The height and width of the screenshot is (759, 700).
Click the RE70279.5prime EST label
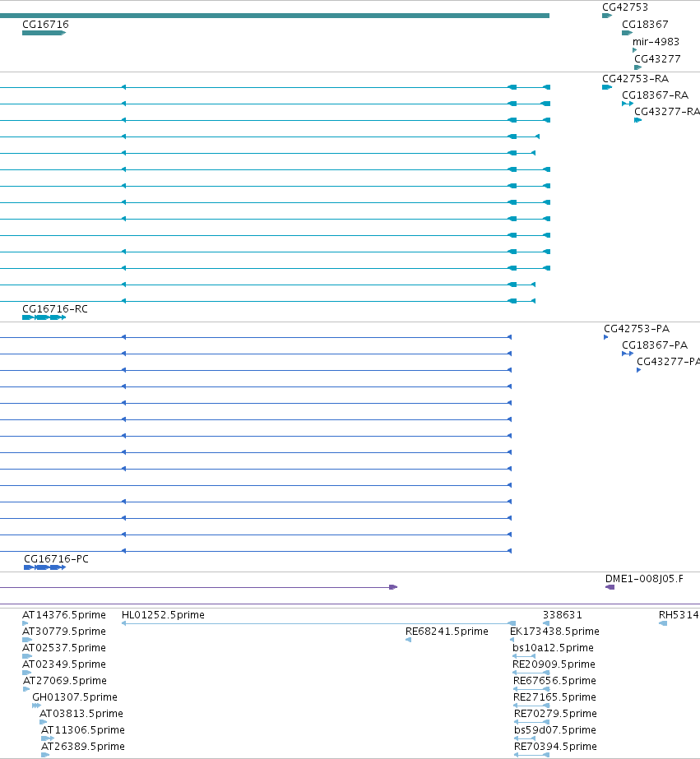coord(556,714)
